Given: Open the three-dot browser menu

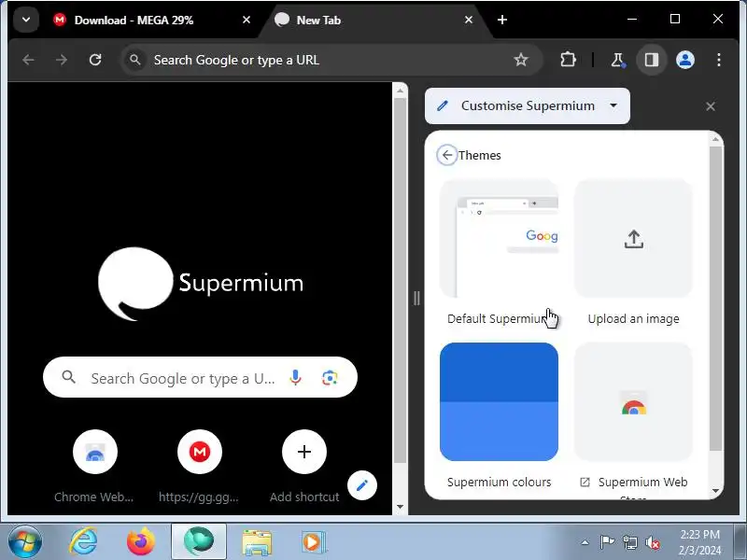Looking at the screenshot, I should click(718, 60).
